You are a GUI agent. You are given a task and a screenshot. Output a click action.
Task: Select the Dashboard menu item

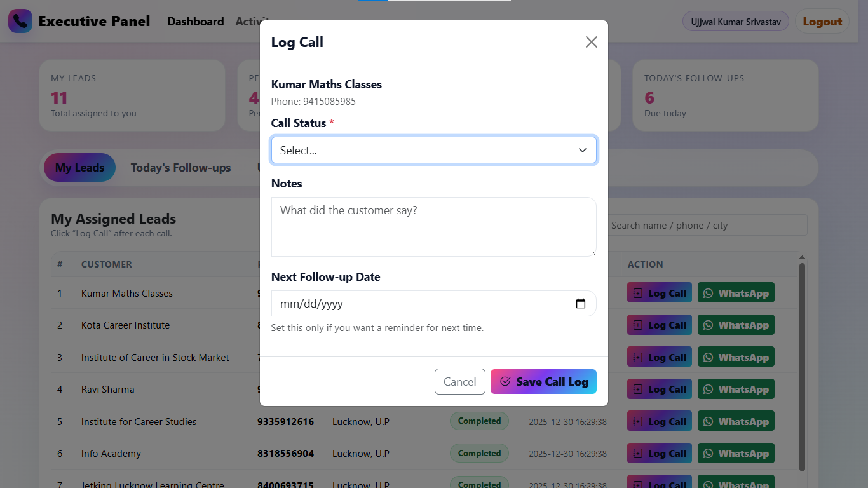(195, 21)
